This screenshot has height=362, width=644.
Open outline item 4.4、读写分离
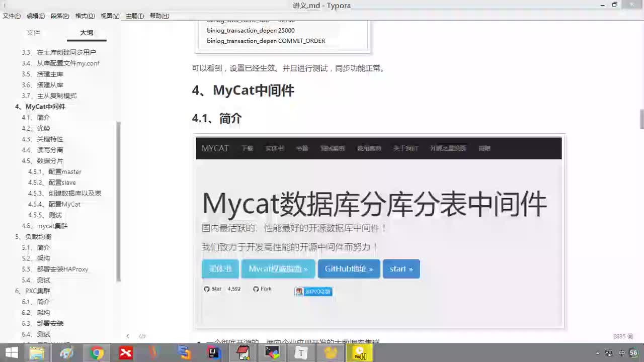point(42,150)
